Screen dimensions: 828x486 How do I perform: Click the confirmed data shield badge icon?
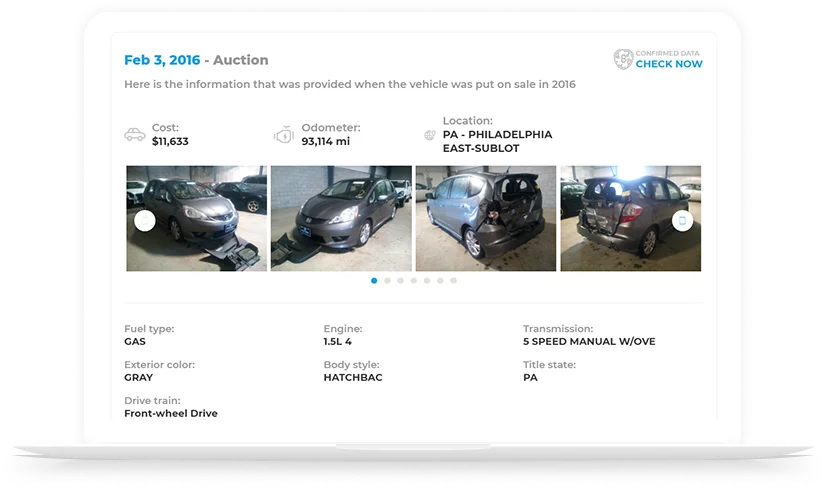click(x=623, y=59)
